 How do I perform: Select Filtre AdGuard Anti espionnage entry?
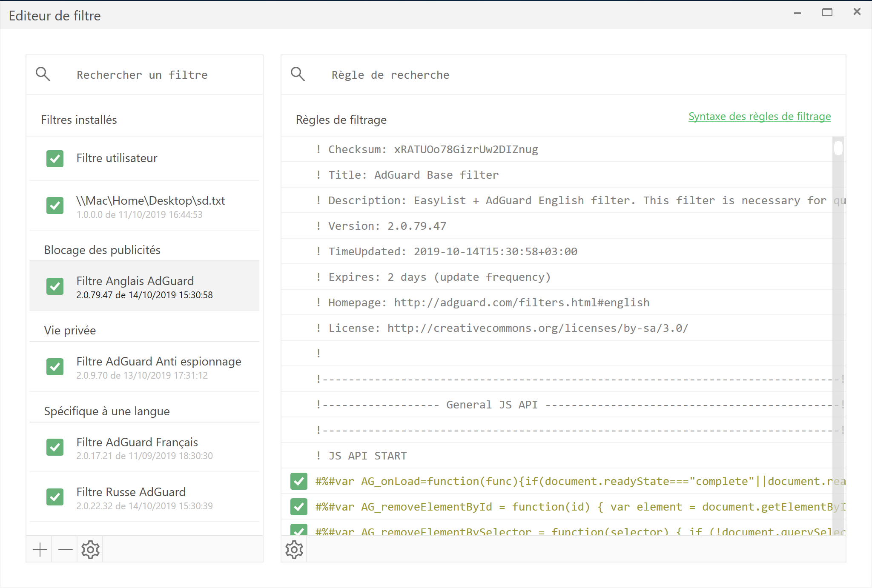pyautogui.click(x=144, y=367)
